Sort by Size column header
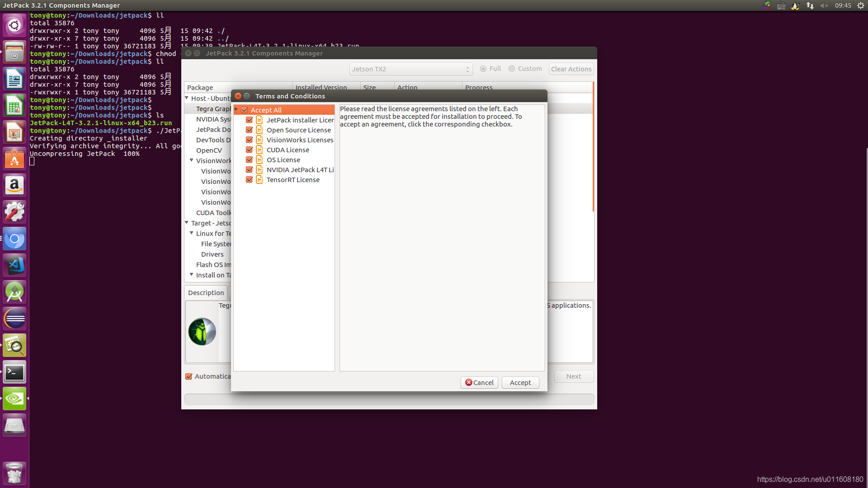The width and height of the screenshot is (868, 488). 377,87
